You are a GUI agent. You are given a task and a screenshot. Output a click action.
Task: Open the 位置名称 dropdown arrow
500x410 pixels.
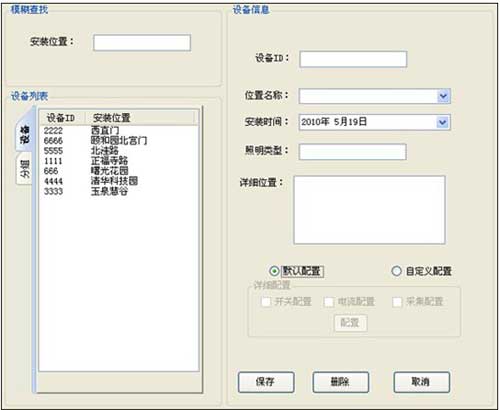tap(443, 96)
